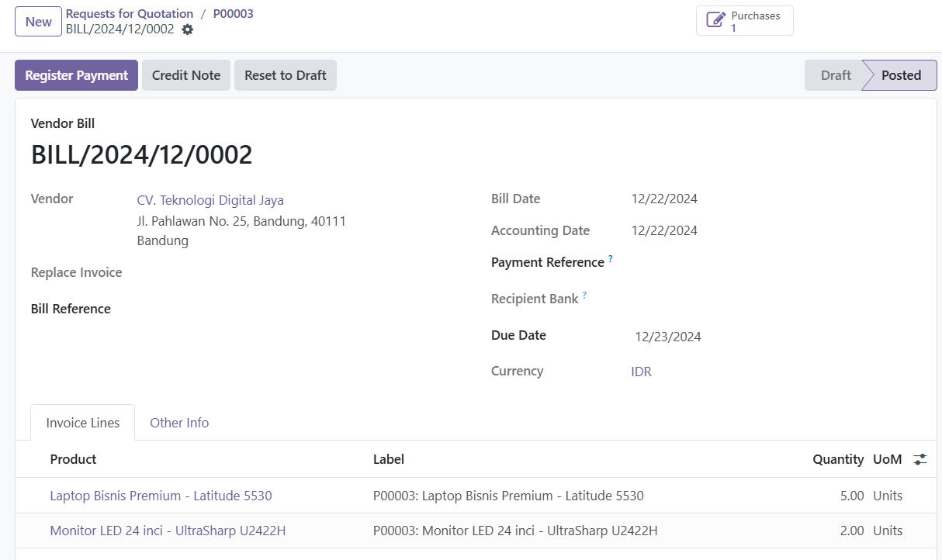The image size is (942, 560).
Task: Click the Due Date value 12/23/2024
Action: (x=667, y=337)
